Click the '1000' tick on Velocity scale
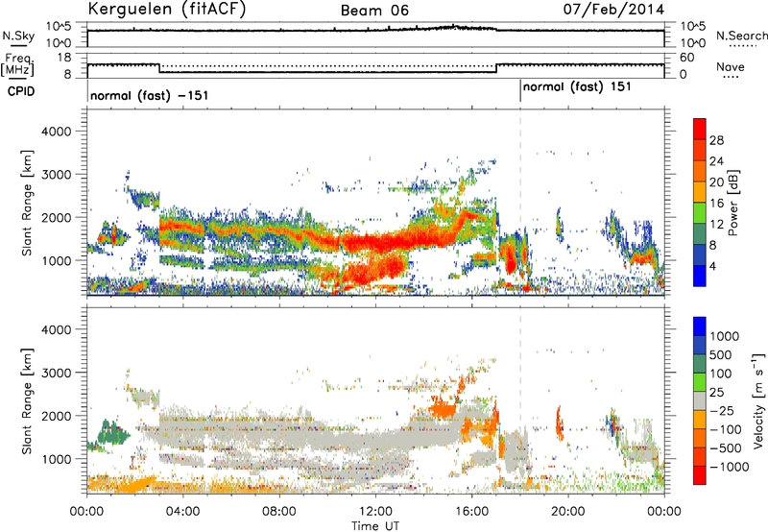Image resolution: width=768 pixels, height=532 pixels. click(x=725, y=336)
